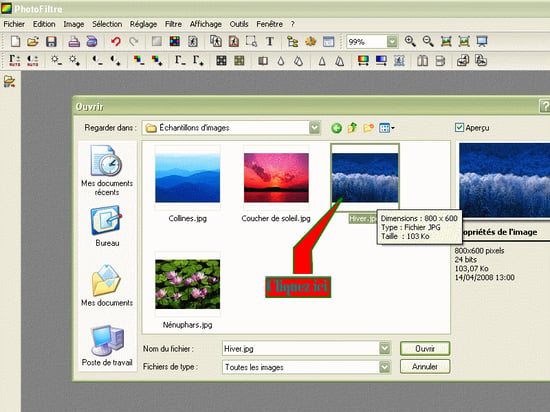Screen dimensions: 550x412
Task: Go to Mes documents récents
Action: point(107,171)
